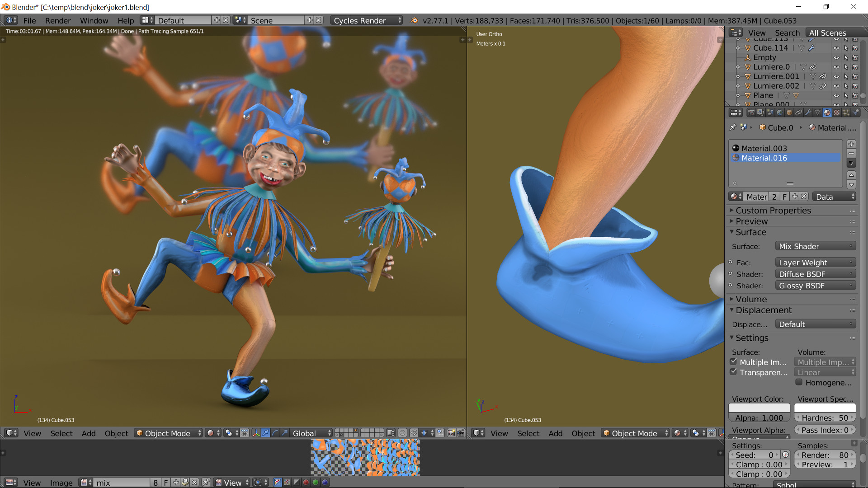Click OpenGL render active viewport camera icon
868x488 pixels.
tap(451, 433)
